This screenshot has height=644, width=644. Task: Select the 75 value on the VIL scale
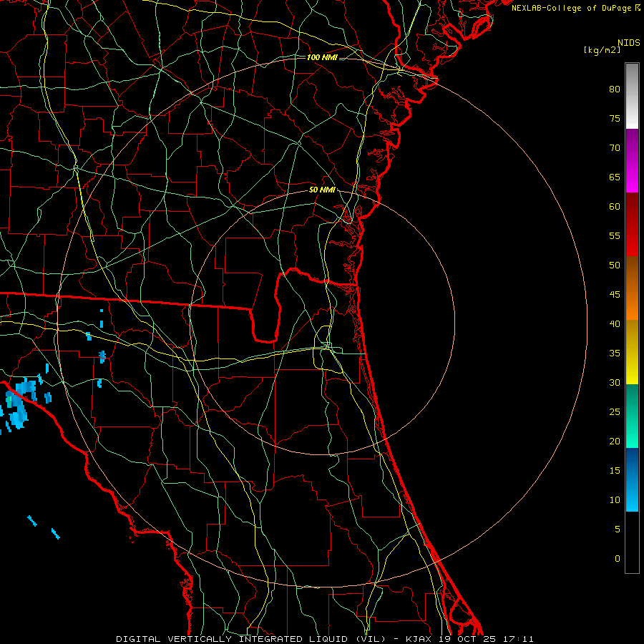click(615, 119)
